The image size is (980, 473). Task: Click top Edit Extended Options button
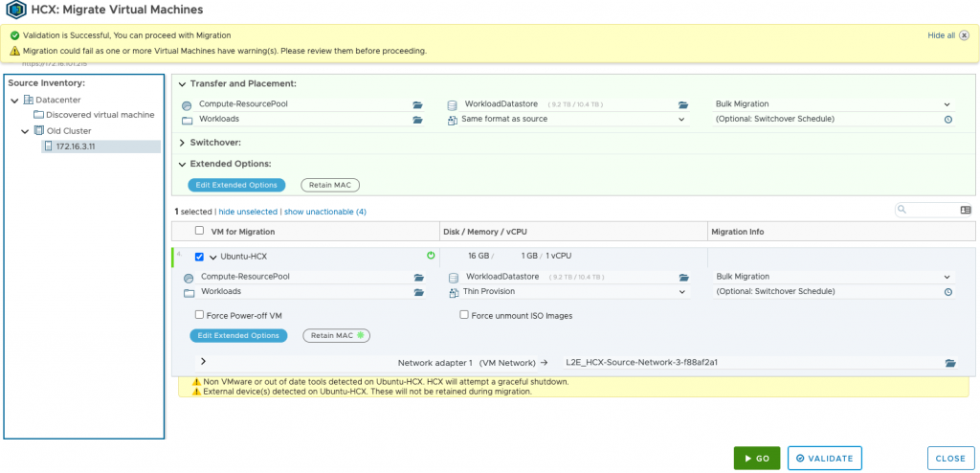(x=237, y=185)
